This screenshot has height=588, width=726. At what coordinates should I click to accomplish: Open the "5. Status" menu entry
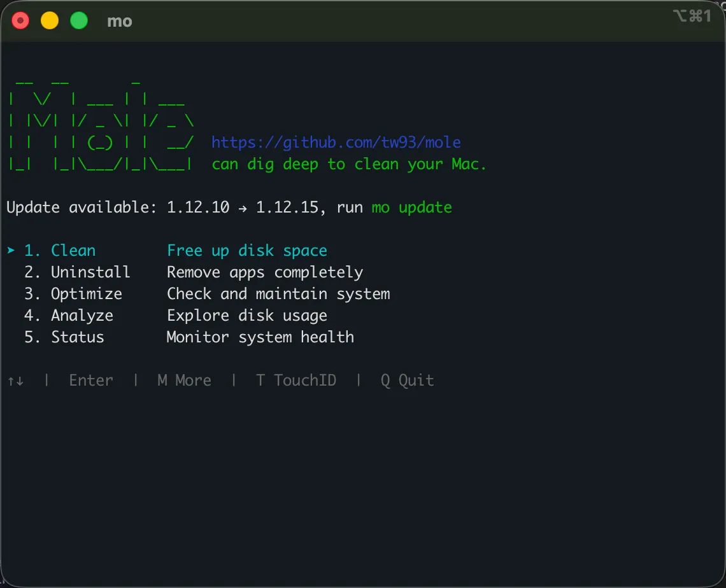pyautogui.click(x=64, y=337)
